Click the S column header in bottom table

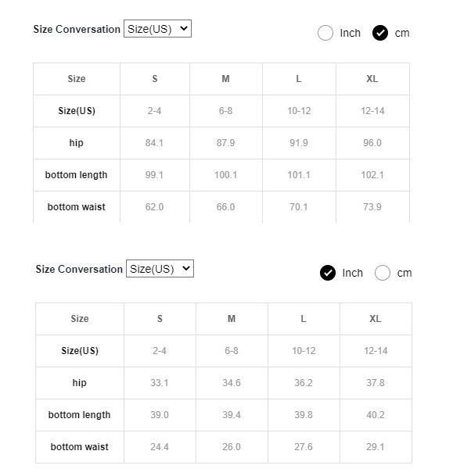click(160, 319)
